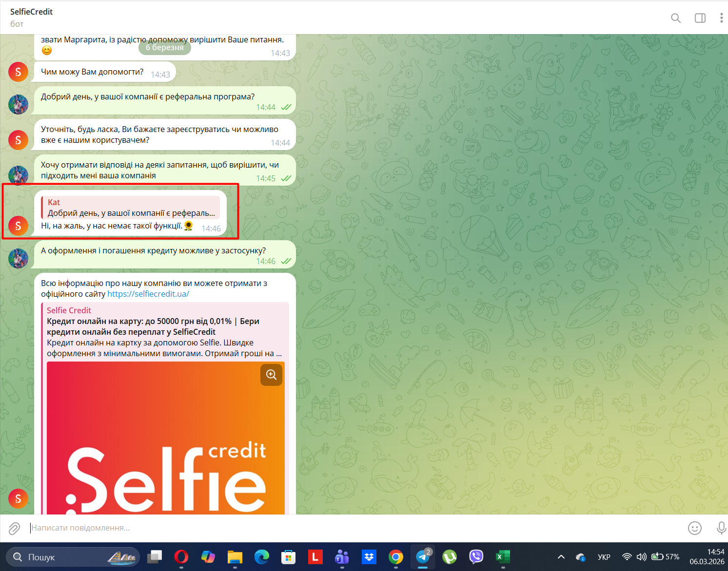Screen dimensions: 728x571
Task: Toggle the right sidebar panel icon
Action: [x=700, y=18]
